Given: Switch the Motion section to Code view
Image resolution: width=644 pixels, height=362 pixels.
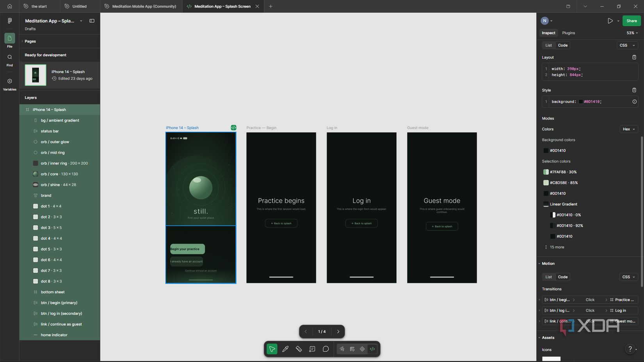Looking at the screenshot, I should (x=562, y=277).
